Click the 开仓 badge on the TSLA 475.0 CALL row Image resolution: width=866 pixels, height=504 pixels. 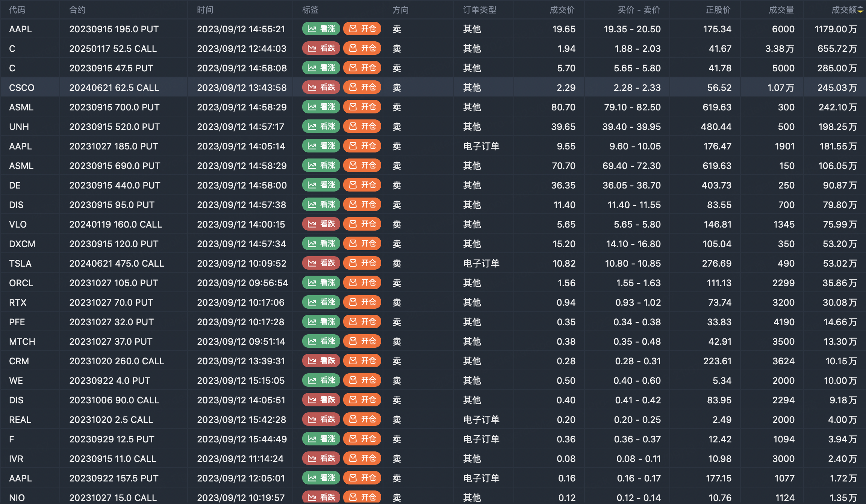pyautogui.click(x=362, y=263)
